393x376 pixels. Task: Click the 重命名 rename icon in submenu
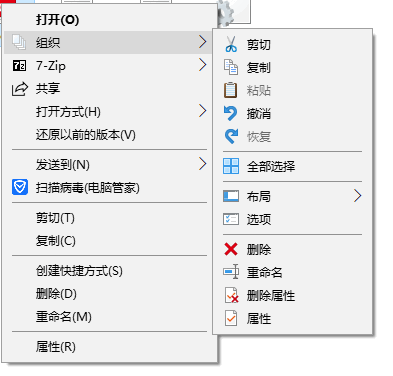click(x=231, y=272)
